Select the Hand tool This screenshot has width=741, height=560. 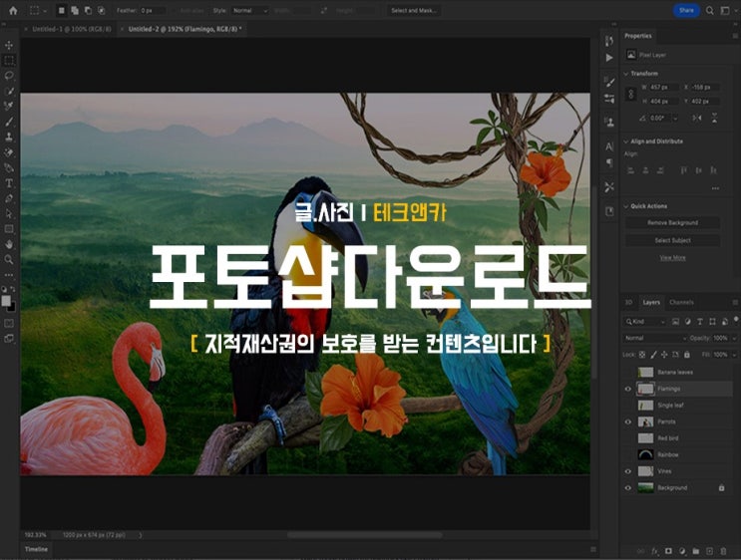(9, 244)
